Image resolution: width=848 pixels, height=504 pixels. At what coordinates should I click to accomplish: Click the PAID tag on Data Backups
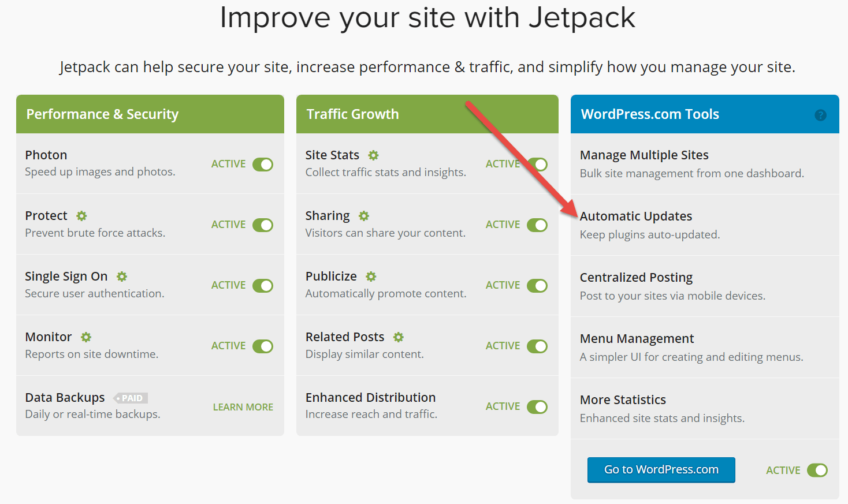[131, 398]
